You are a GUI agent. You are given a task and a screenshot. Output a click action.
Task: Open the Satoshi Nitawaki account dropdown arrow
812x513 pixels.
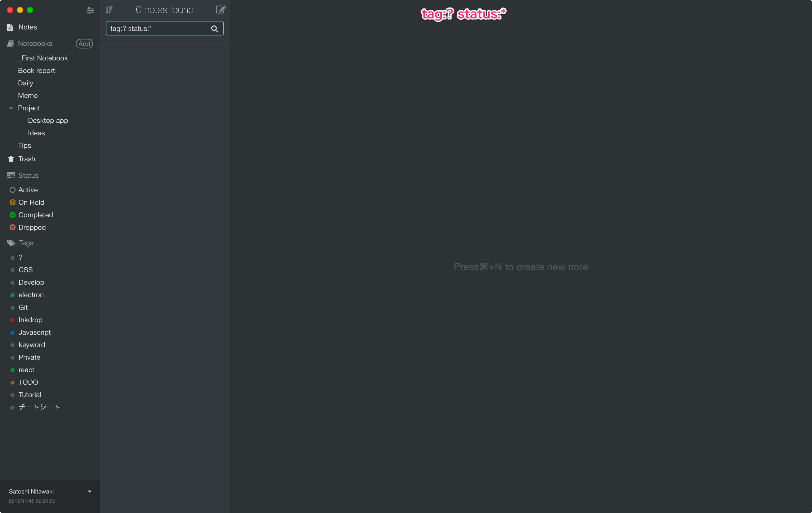click(x=90, y=492)
